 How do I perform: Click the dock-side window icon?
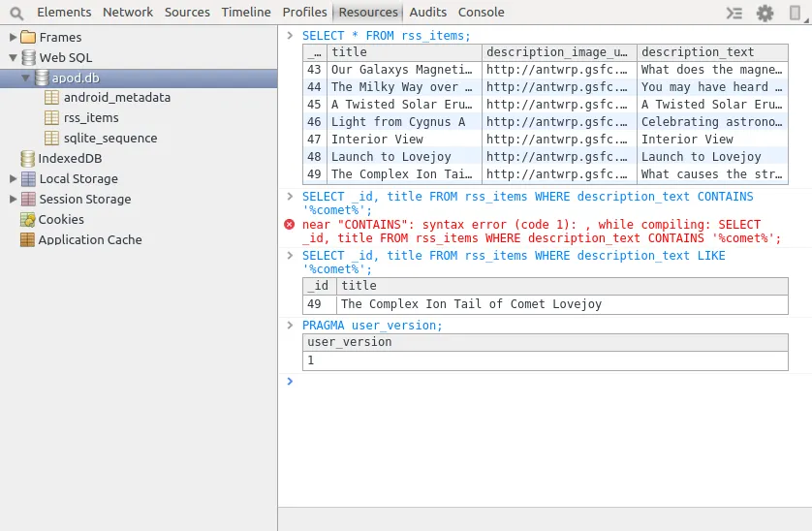point(796,13)
